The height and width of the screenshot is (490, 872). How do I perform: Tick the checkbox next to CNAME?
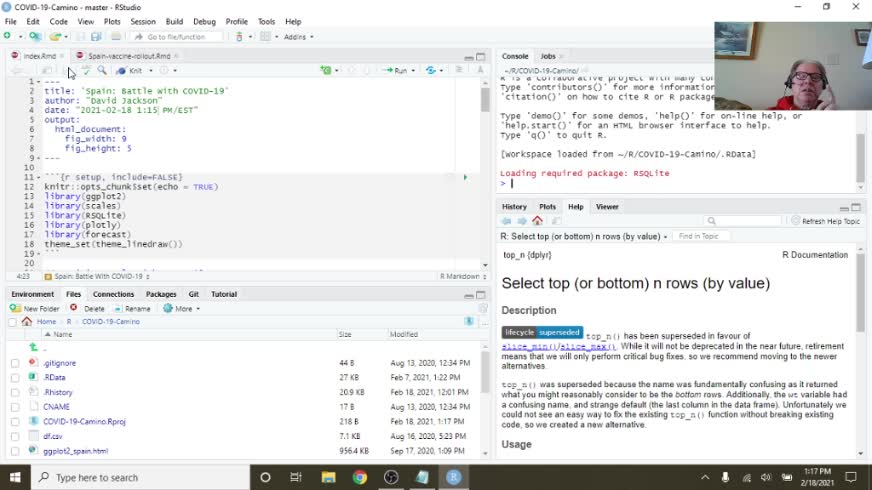(15, 407)
